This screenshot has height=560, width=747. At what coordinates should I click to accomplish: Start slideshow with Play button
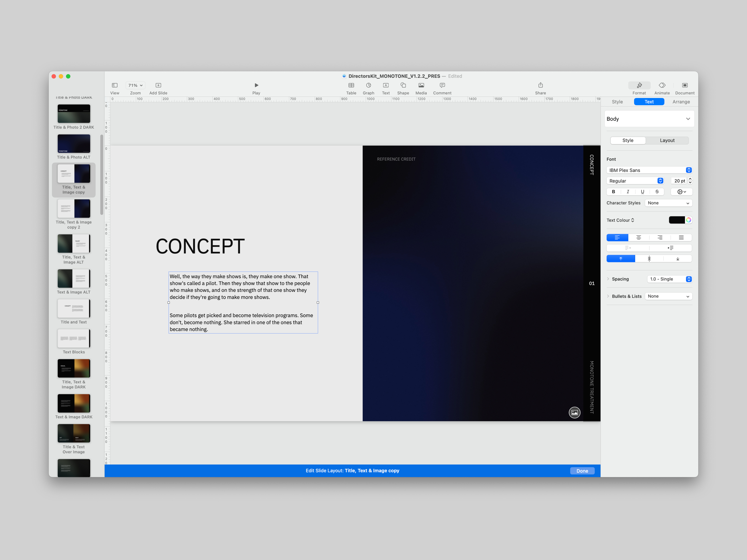point(256,85)
